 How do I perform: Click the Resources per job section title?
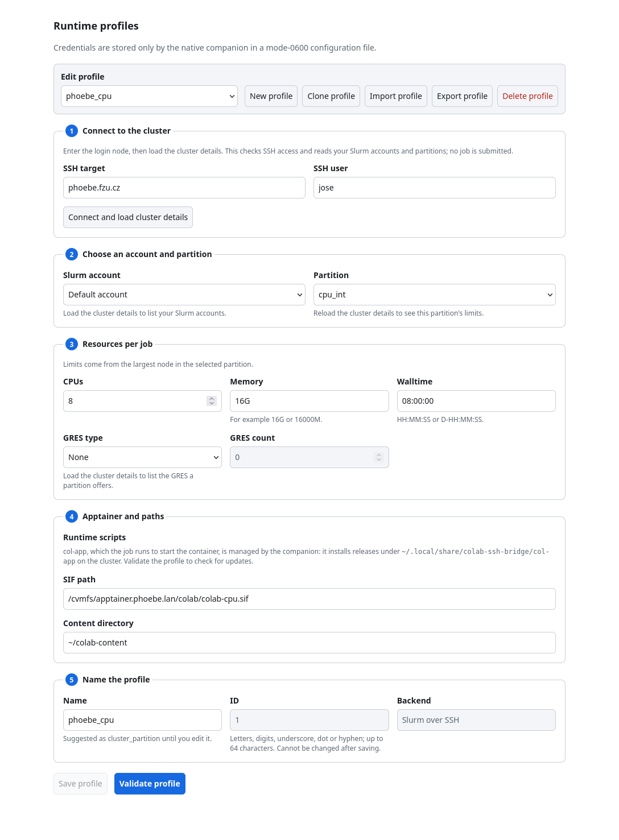117,344
